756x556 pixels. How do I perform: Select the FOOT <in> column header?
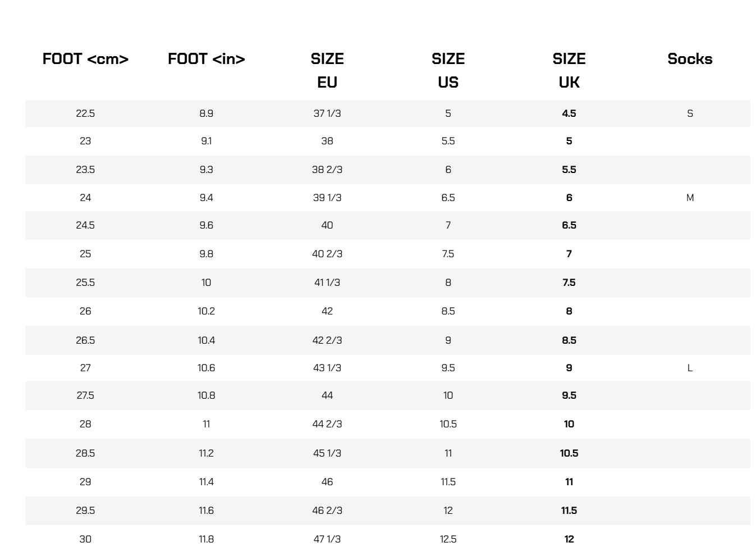206,59
